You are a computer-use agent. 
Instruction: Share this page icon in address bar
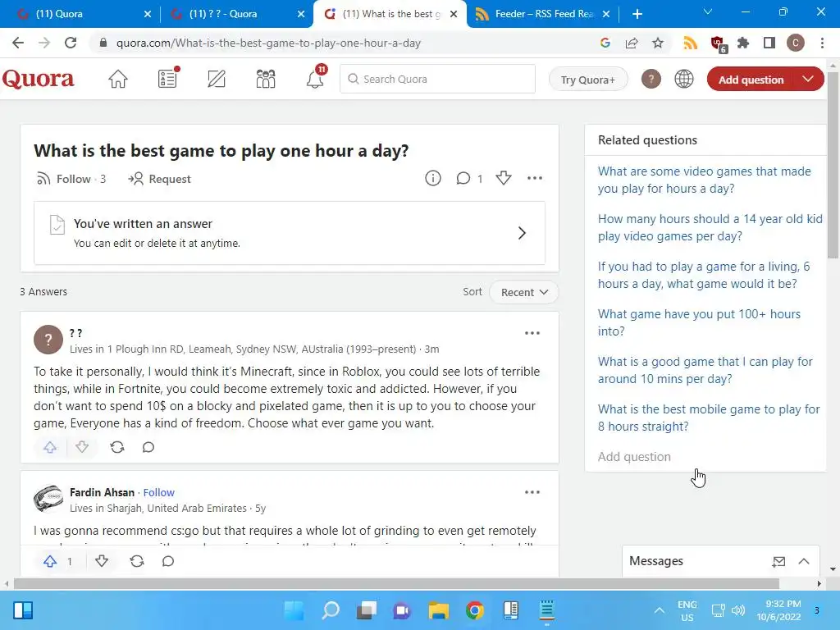632,43
